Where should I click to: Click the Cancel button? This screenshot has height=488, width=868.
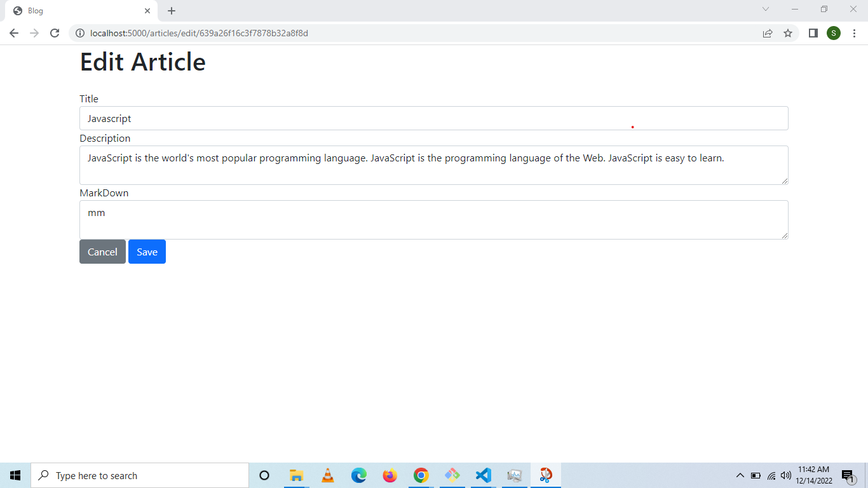[102, 252]
